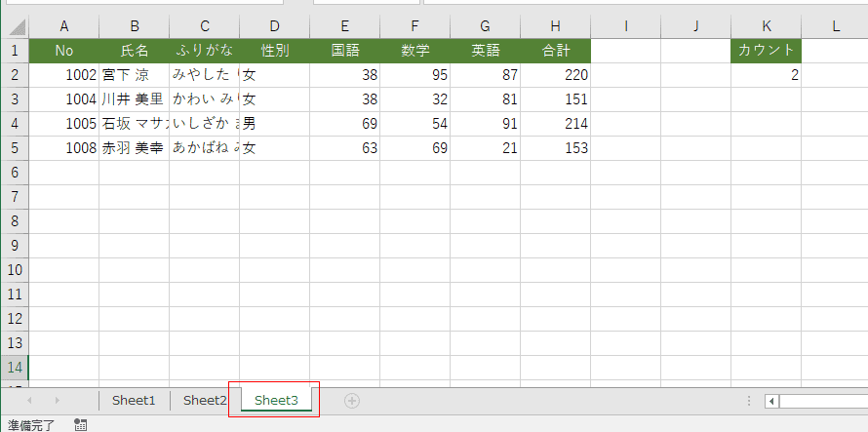The width and height of the screenshot is (868, 432).
Task: Select column D header
Action: (x=275, y=26)
